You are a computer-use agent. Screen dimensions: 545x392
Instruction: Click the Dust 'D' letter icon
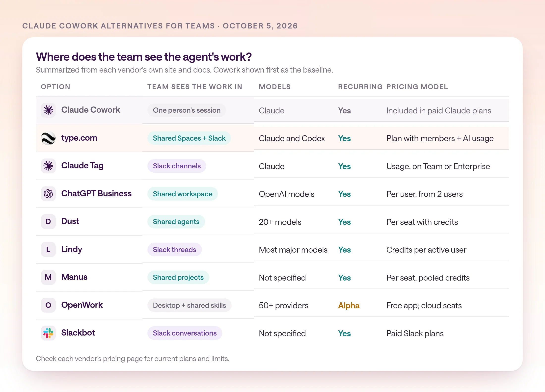click(48, 222)
